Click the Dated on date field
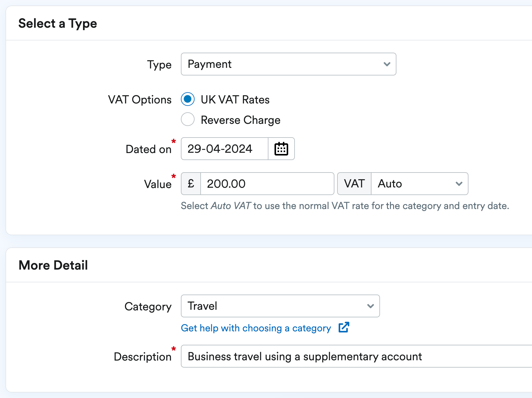Screen dimensions: 532x398 click(x=224, y=149)
